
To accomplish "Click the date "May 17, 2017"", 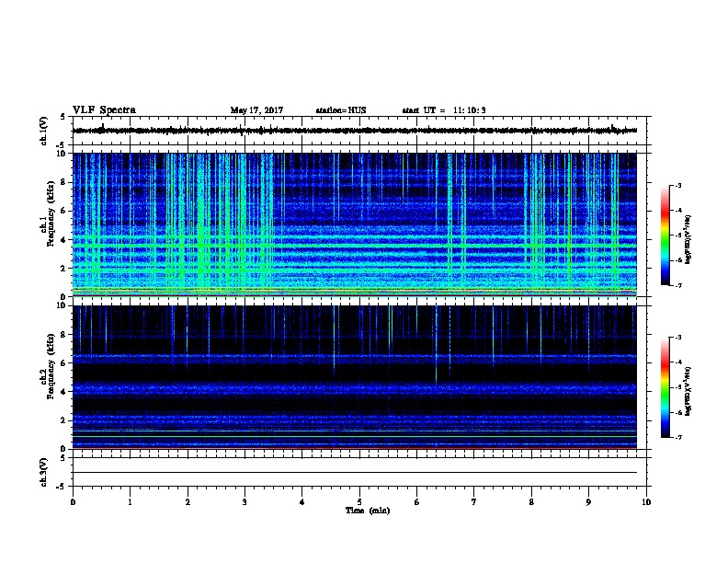I will click(x=256, y=110).
